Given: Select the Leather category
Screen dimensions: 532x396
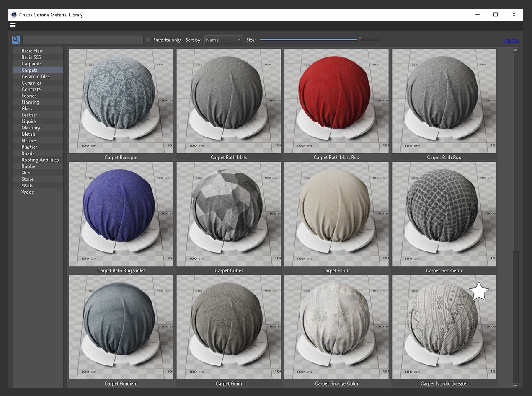Looking at the screenshot, I should (x=38, y=115).
